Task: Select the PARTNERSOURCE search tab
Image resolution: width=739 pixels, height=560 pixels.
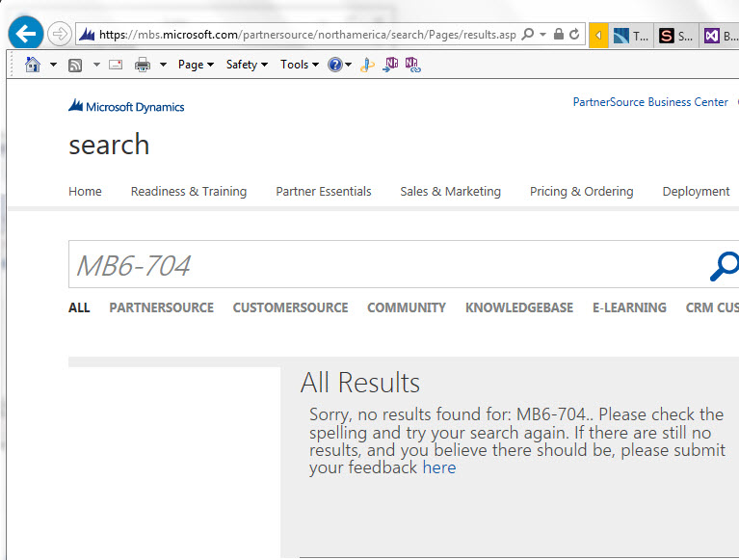Action: click(161, 307)
